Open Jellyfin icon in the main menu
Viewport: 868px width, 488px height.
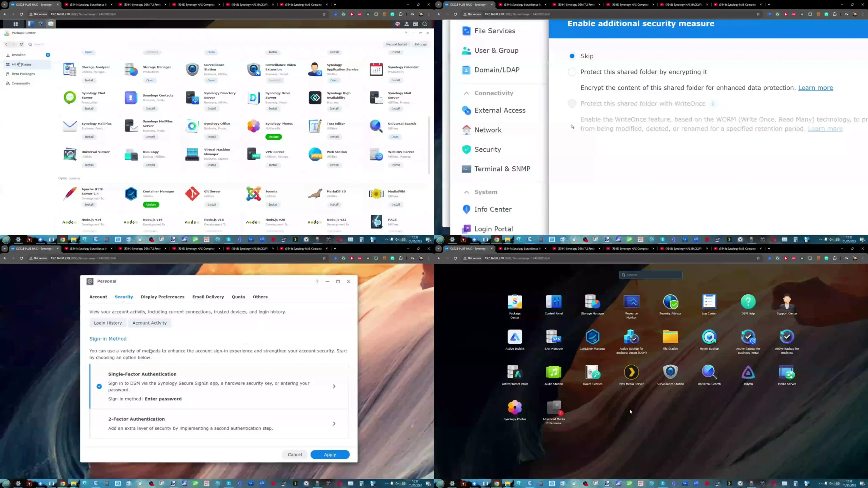pyautogui.click(x=748, y=375)
